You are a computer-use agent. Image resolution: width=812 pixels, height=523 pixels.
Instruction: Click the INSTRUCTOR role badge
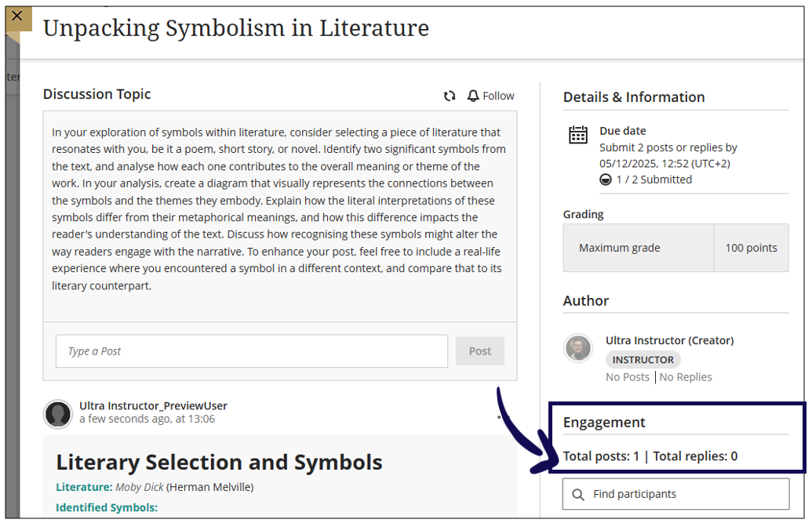click(643, 360)
